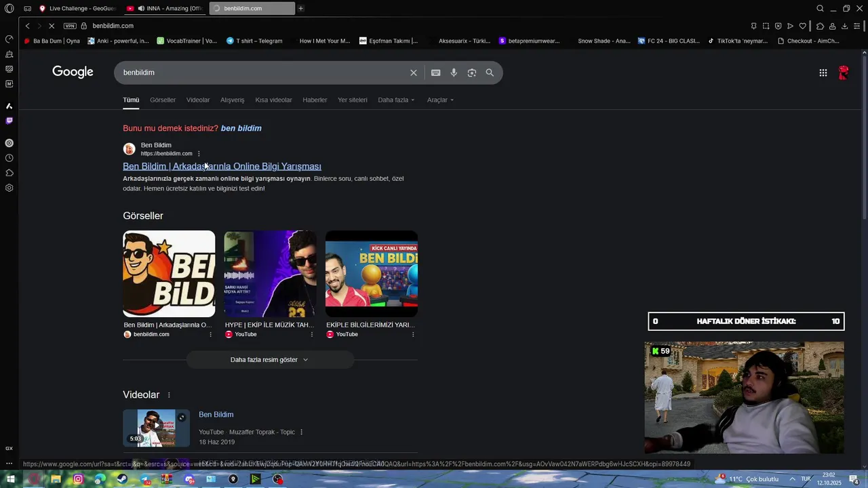Screen dimensions: 868x488
Task: Open the Ben Bildim video title link
Action: coord(216,415)
